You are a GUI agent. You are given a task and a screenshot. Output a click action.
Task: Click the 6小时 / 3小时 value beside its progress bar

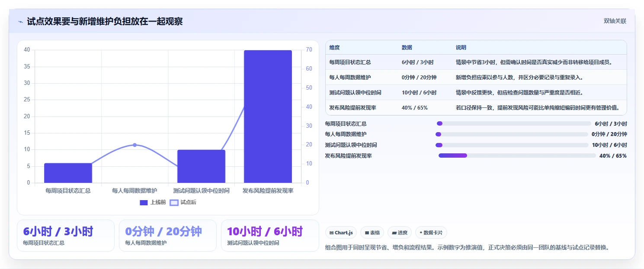(611, 123)
